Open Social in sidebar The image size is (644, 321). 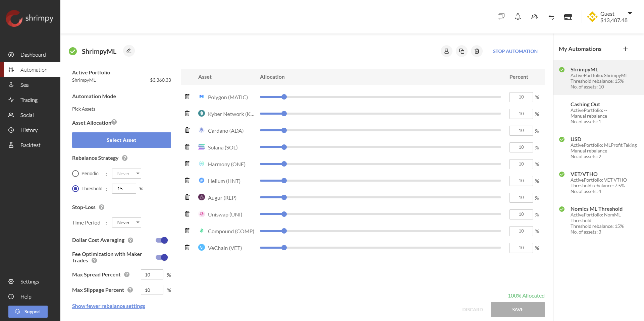click(x=30, y=115)
